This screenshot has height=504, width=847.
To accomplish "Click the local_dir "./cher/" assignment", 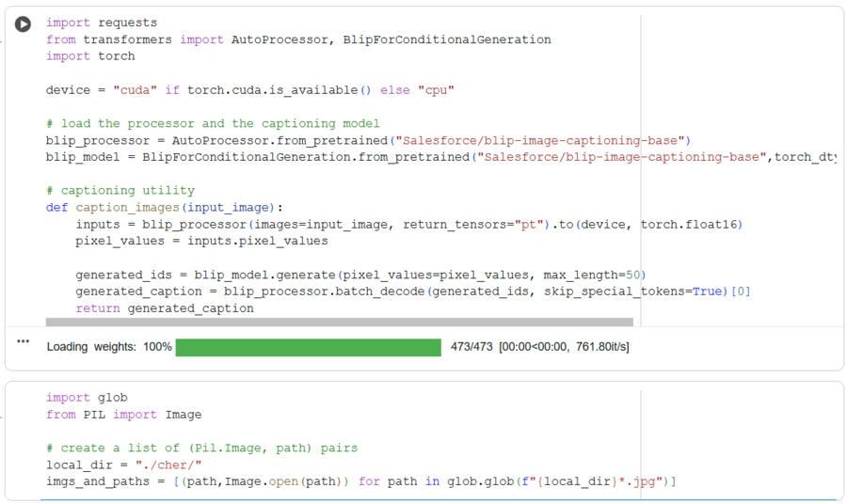I will point(123,465).
